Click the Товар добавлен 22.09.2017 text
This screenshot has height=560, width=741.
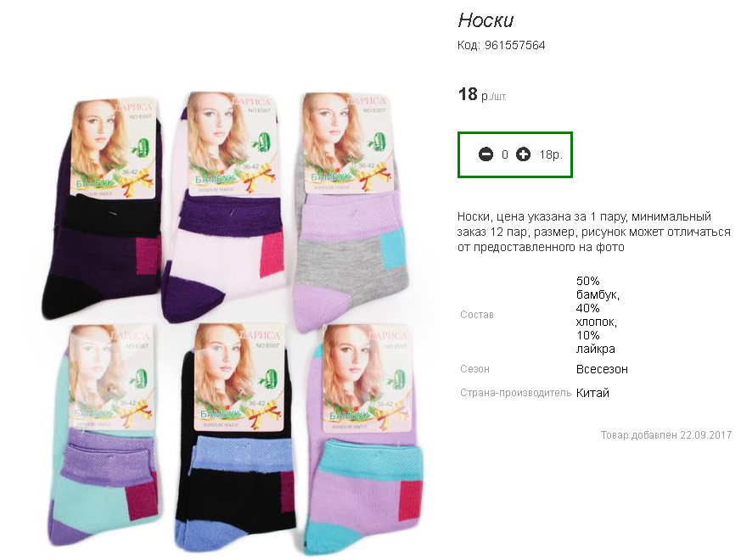point(665,434)
